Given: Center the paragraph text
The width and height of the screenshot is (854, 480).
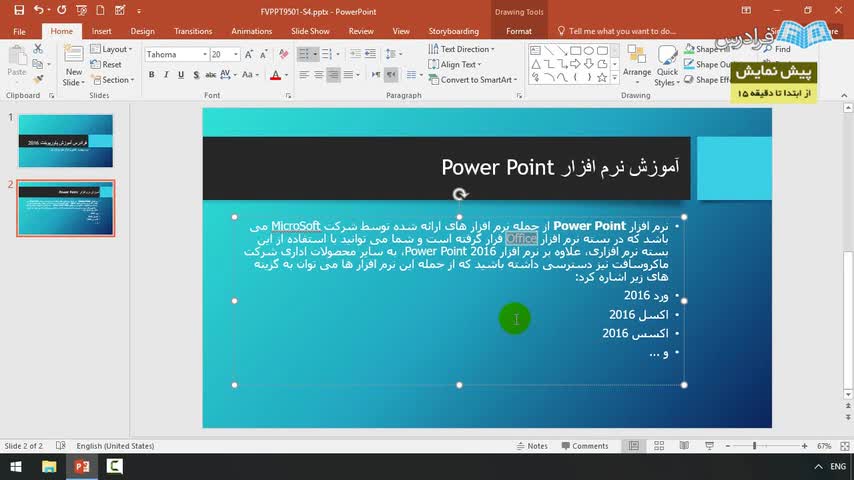Looking at the screenshot, I should [x=319, y=75].
